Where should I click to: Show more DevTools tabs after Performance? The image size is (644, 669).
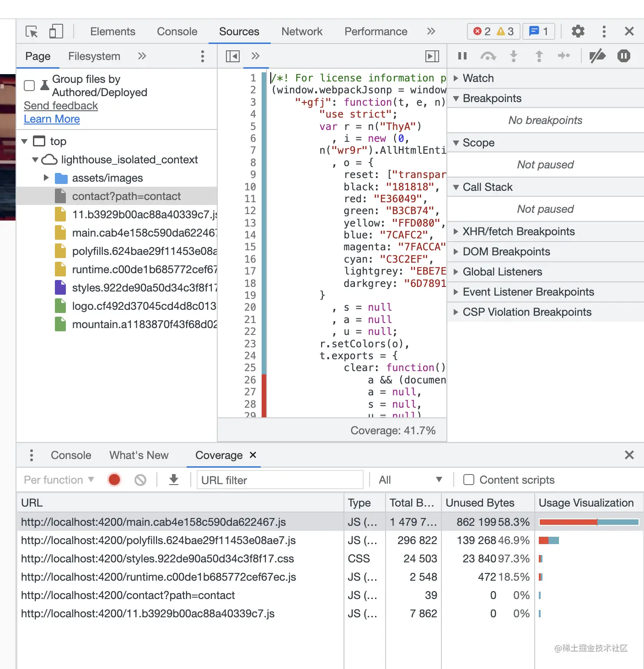431,31
